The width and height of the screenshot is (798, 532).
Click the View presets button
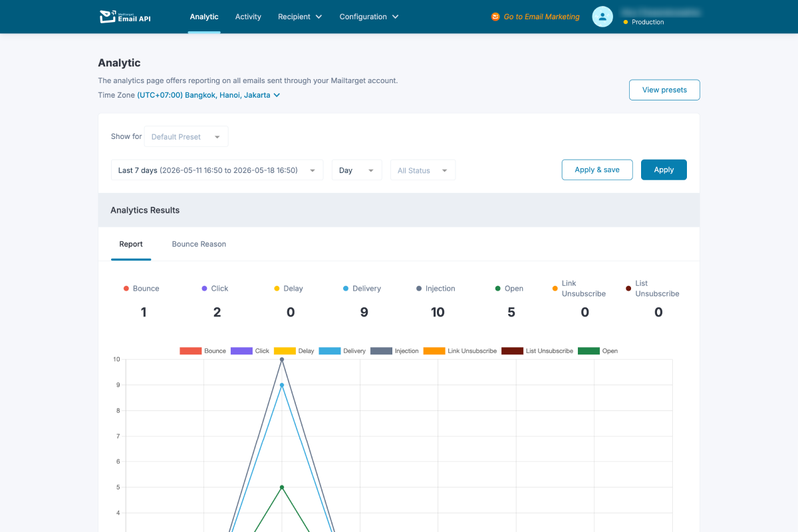point(664,90)
